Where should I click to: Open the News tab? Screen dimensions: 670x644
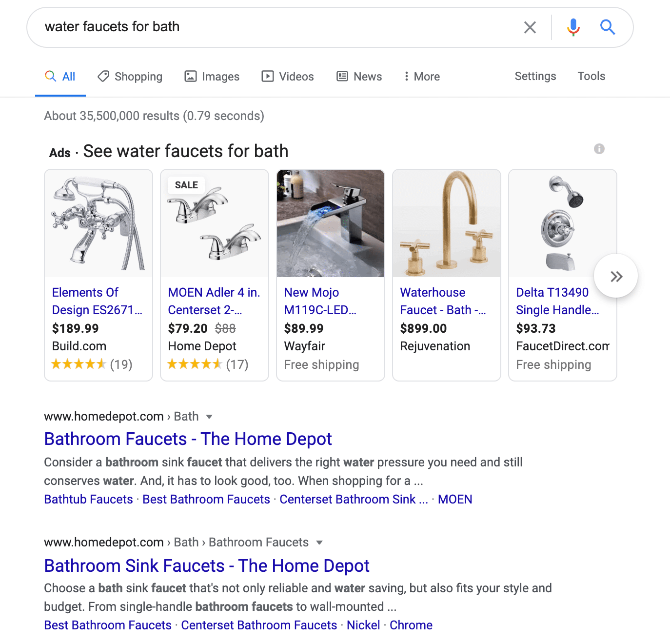coord(359,77)
